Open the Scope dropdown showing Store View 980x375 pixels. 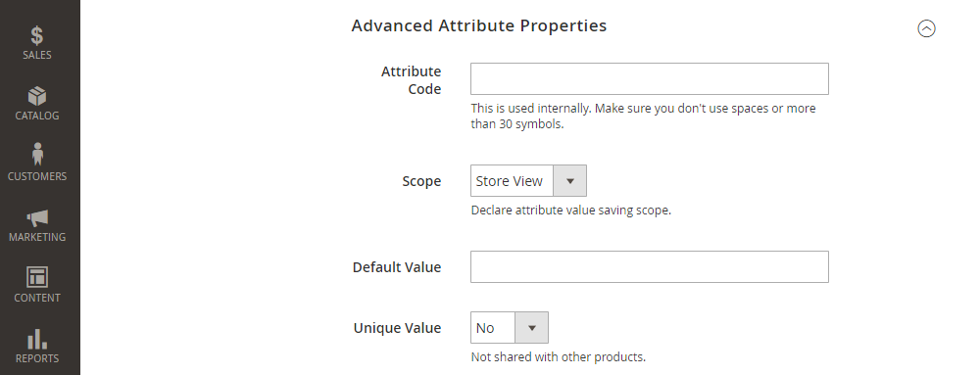[528, 181]
